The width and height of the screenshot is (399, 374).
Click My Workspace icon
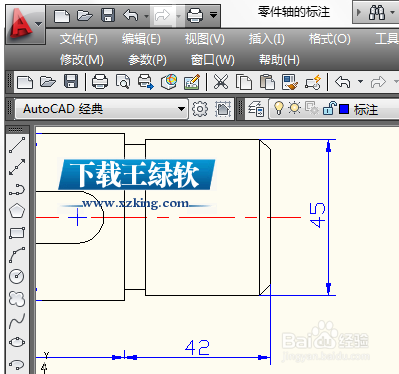pos(223,109)
